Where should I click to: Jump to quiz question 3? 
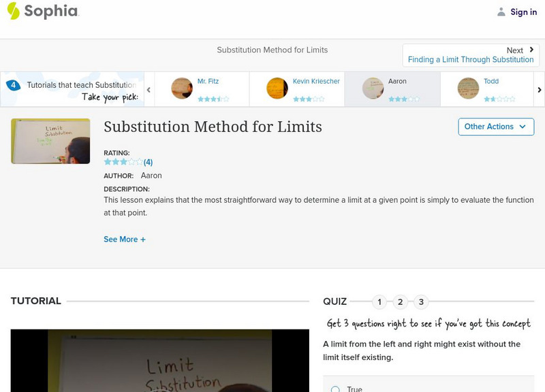coord(421,301)
